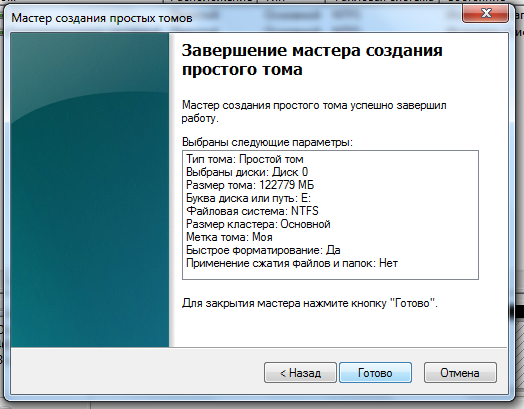
Task: Select the line 'Быстрое форматирование: Да'
Action: [263, 250]
